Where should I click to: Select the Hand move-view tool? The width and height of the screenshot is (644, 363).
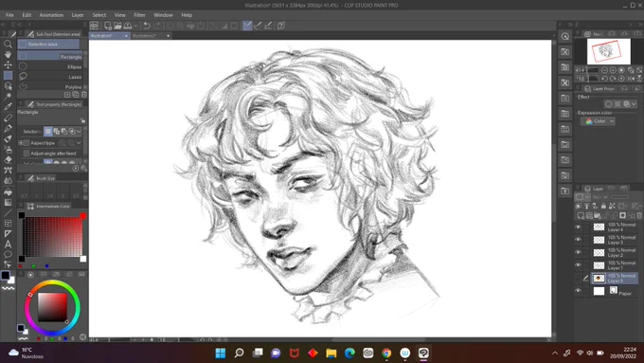pyautogui.click(x=8, y=54)
